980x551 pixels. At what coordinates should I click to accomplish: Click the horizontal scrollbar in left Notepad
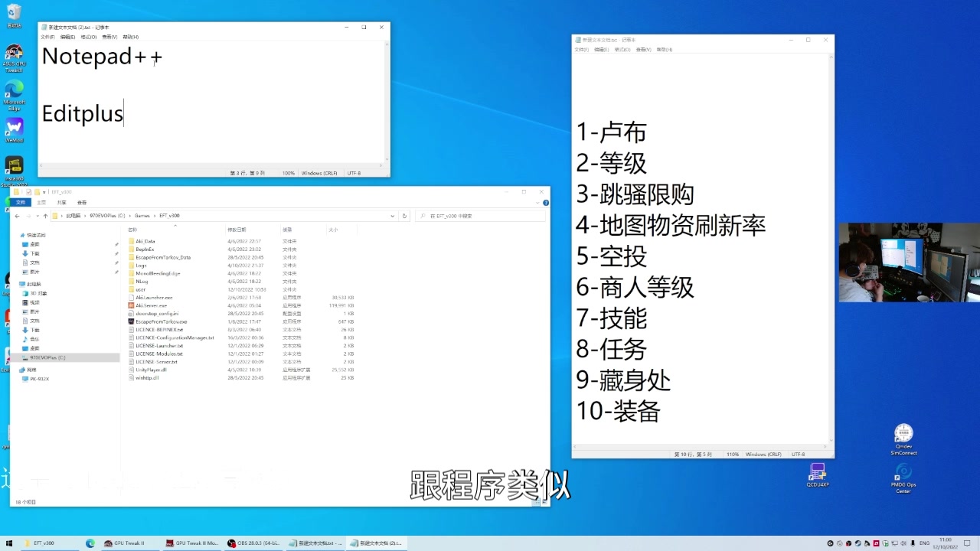(x=211, y=165)
